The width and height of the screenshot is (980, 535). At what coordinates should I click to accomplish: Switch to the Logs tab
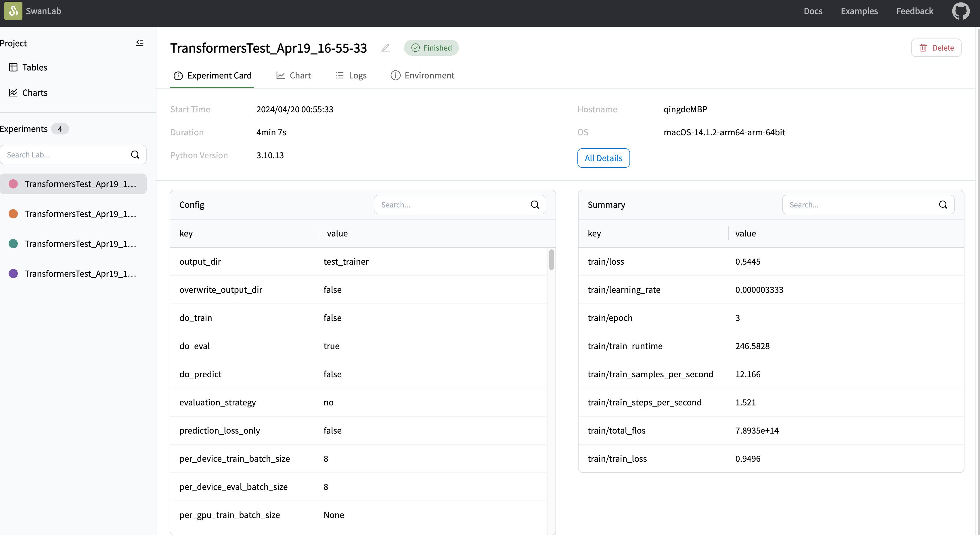coord(351,75)
